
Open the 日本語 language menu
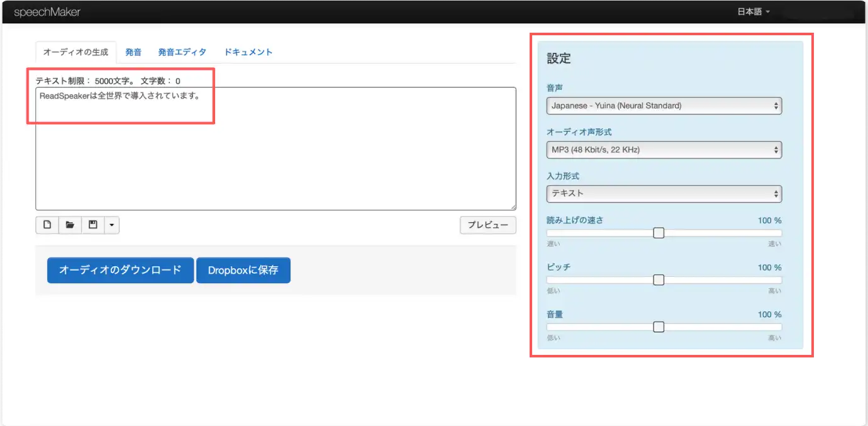pyautogui.click(x=753, y=12)
